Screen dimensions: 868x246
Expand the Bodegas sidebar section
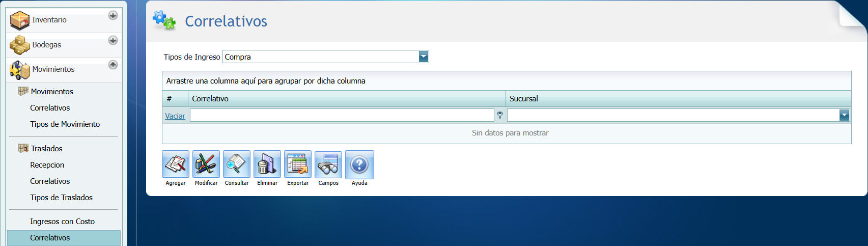coord(113,40)
